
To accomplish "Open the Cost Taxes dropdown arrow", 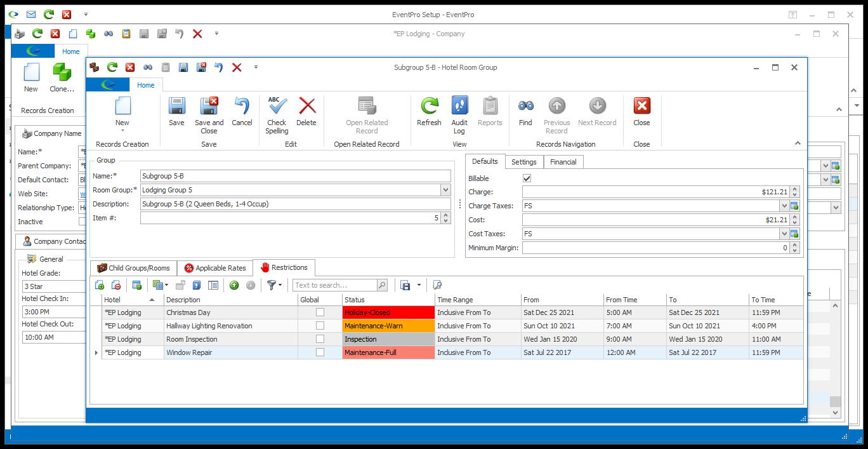I will tap(784, 234).
